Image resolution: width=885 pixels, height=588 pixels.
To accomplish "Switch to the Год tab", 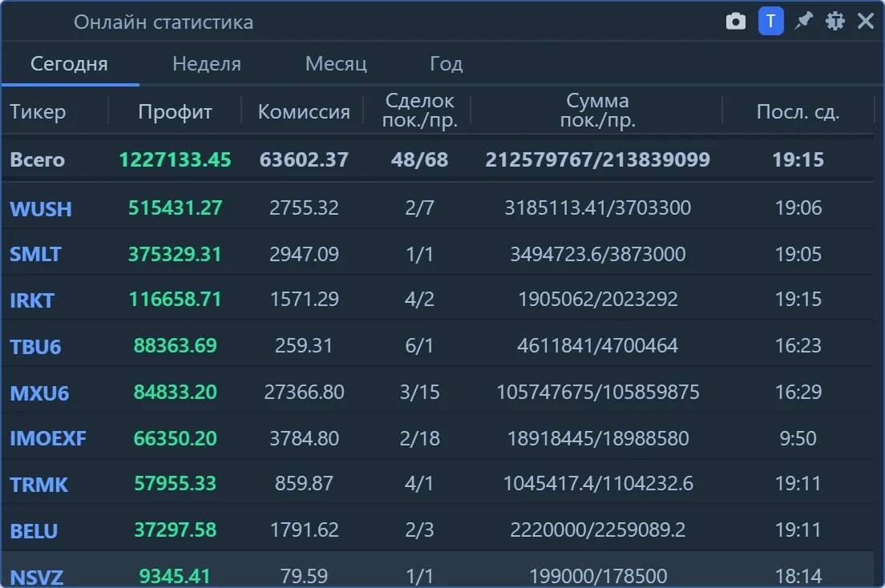I will point(446,64).
